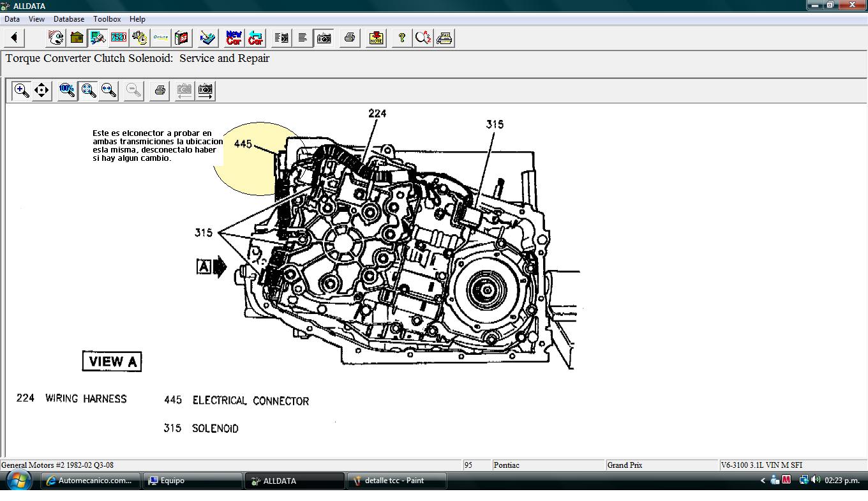Click the yellow question mark help icon
The image size is (868, 501).
click(x=401, y=38)
